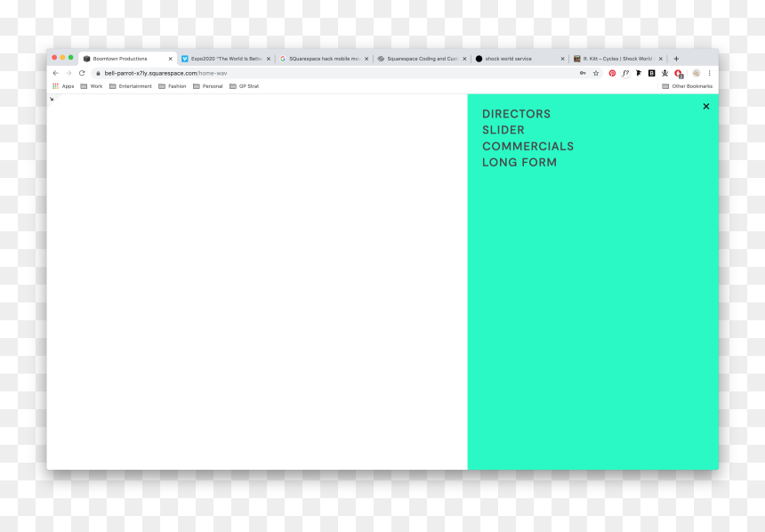Bookmark this page with the star

tap(596, 73)
